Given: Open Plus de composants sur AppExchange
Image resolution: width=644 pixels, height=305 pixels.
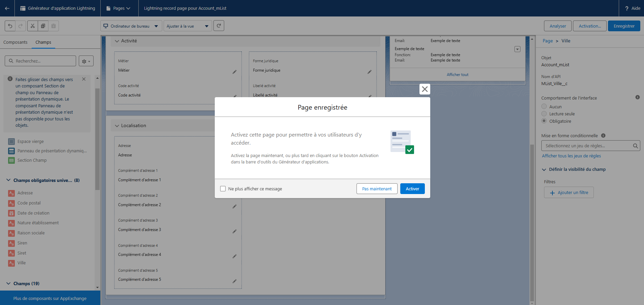Looking at the screenshot, I should pos(50,298).
